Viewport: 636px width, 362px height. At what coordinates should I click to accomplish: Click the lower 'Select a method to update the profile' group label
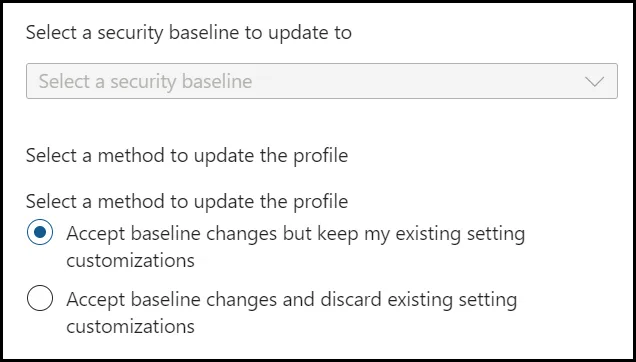click(187, 202)
